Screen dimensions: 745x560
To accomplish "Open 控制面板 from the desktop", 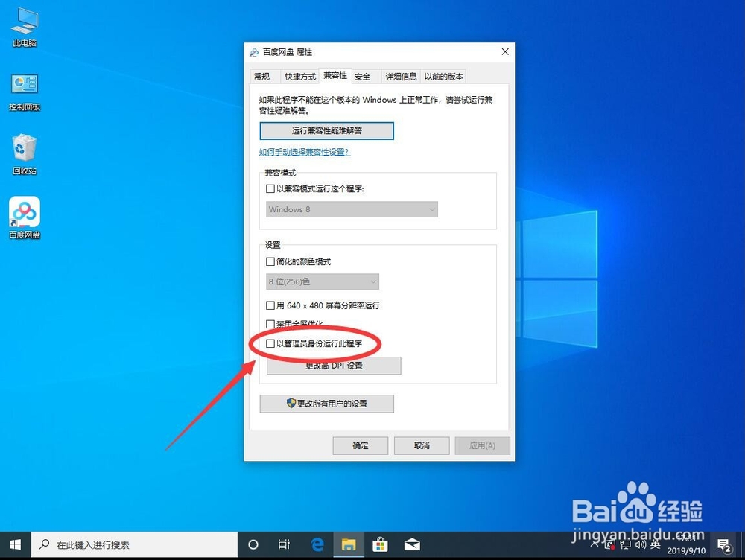I will [x=24, y=84].
